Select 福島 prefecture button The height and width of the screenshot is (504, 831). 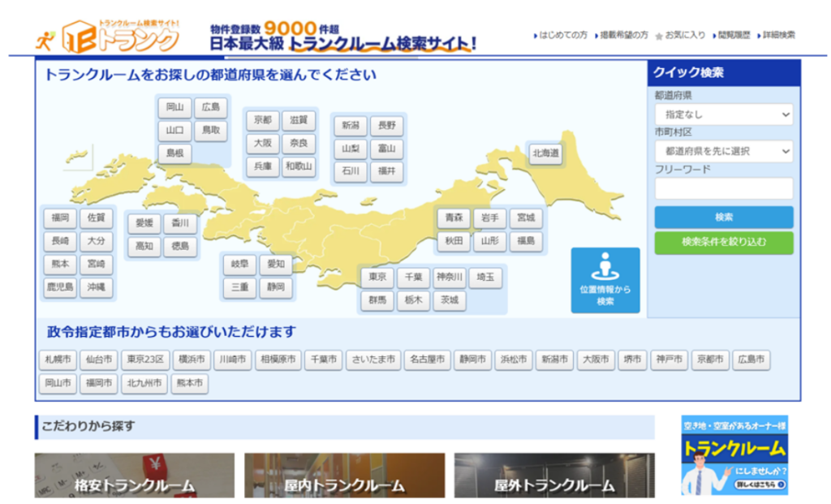(x=526, y=241)
